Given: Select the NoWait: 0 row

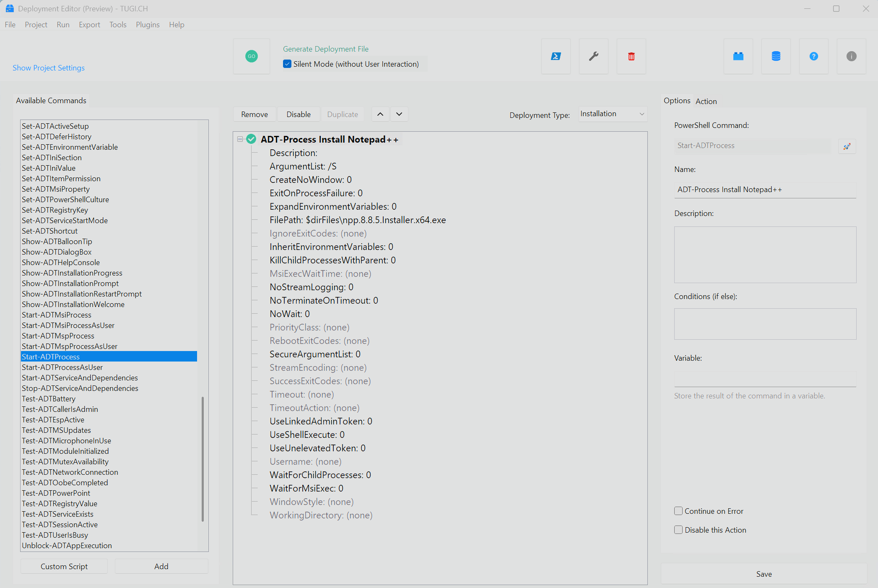Looking at the screenshot, I should coord(290,314).
